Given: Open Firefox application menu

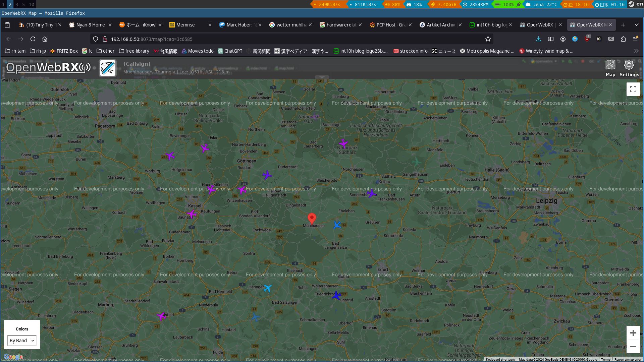Looking at the screenshot, I should (635, 39).
